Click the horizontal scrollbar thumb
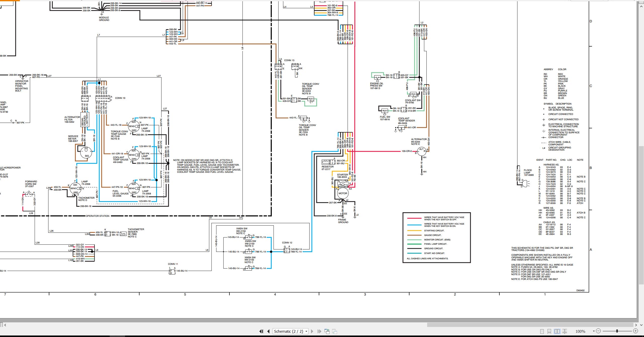The image size is (644, 337). pos(530,325)
